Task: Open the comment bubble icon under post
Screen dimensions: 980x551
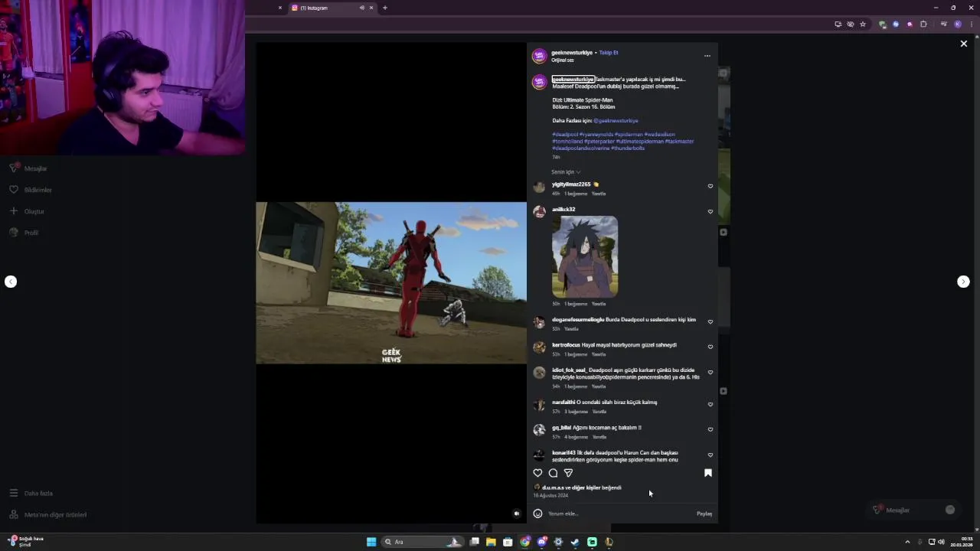Action: pos(553,473)
